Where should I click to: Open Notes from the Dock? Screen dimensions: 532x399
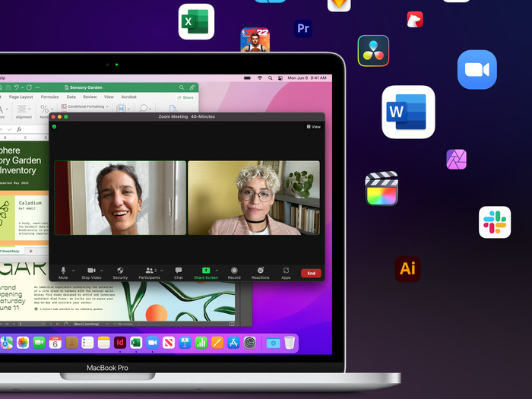(x=104, y=343)
